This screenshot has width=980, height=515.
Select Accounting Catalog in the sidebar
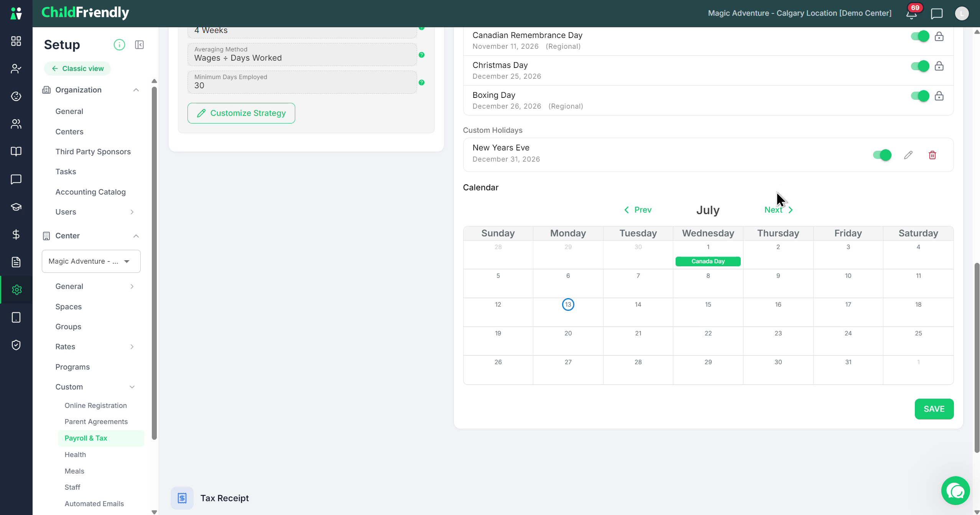pos(90,192)
